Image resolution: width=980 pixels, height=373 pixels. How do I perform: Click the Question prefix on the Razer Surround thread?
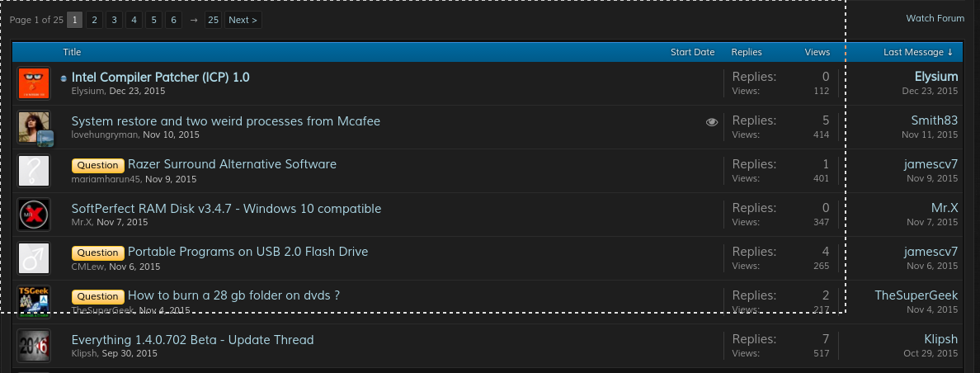pyautogui.click(x=98, y=165)
